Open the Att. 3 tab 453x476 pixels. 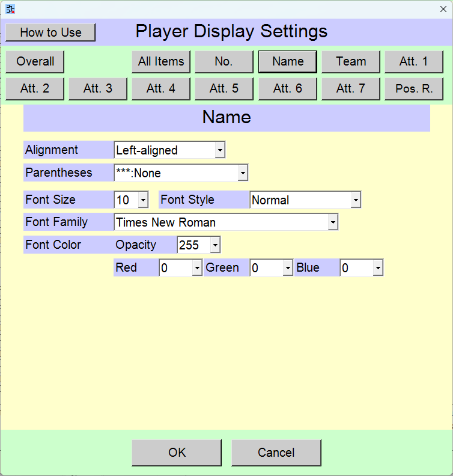click(x=98, y=88)
